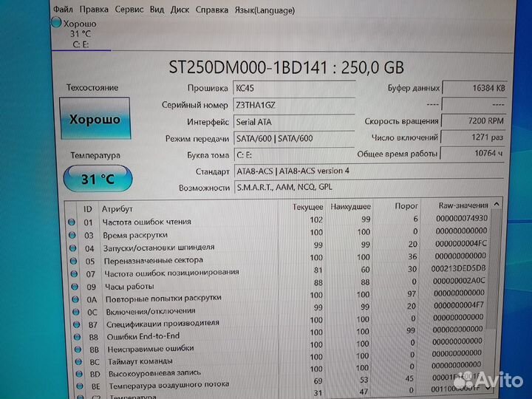Select row Высокоуровневая запись

click(x=278, y=370)
